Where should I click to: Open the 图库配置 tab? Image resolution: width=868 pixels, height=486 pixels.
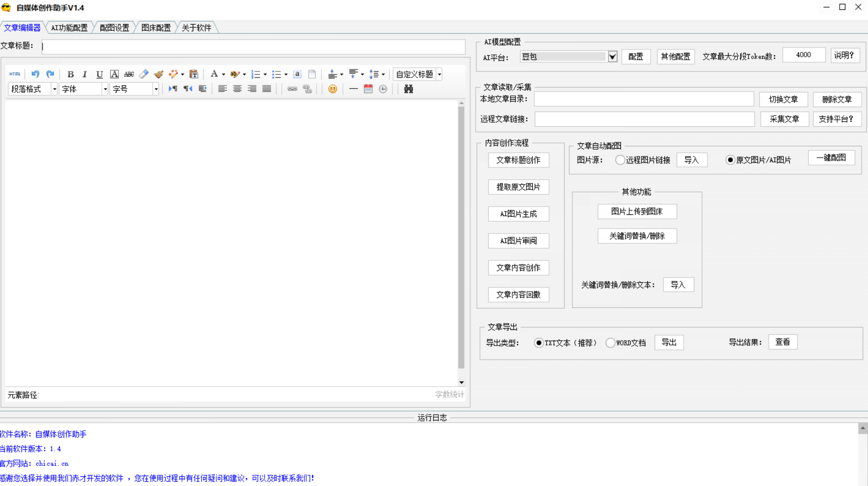156,28
